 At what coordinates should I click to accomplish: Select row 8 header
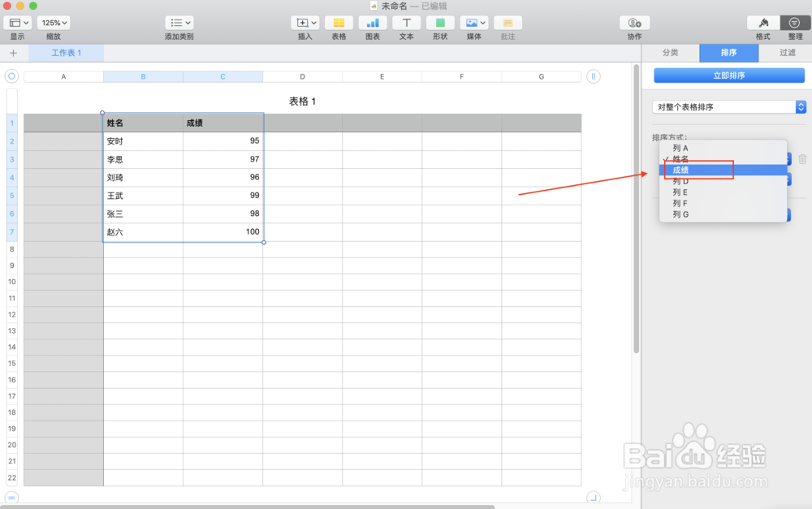pos(12,249)
